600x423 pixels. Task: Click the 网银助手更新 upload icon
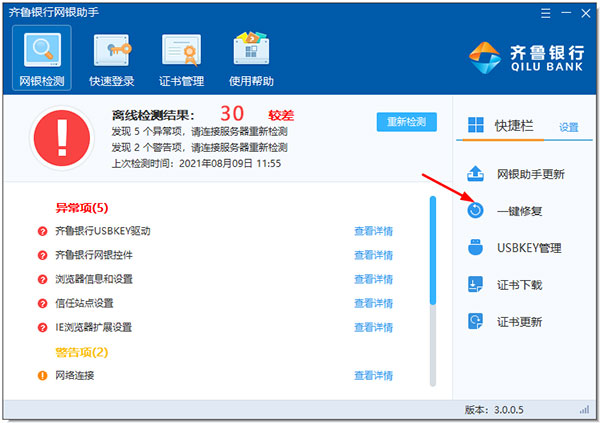click(x=475, y=174)
